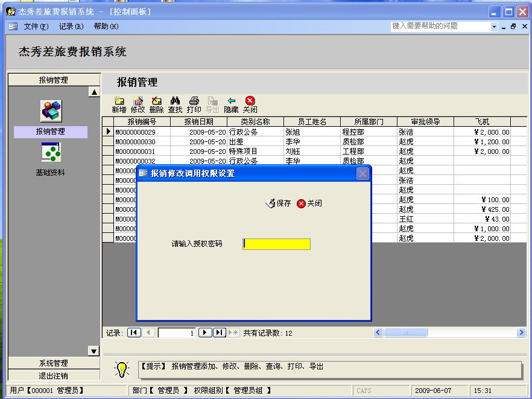
Task: Switch to the 系统管理 panel
Action: pyautogui.click(x=54, y=363)
